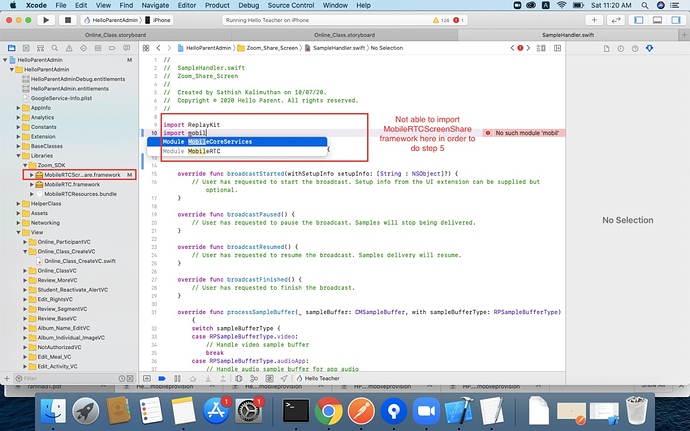Expand the AppInfo folder
The height and width of the screenshot is (431, 690).
(x=18, y=108)
